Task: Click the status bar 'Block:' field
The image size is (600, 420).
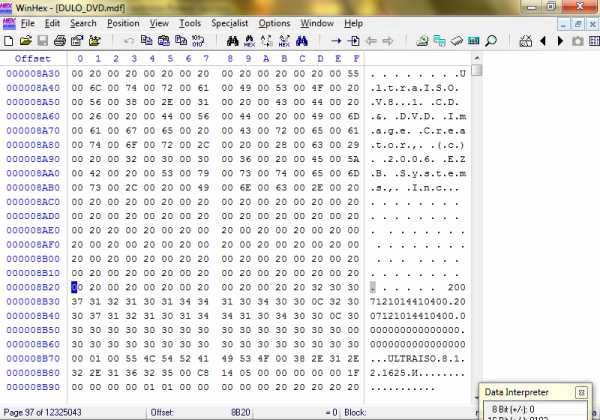Action: click(355, 413)
